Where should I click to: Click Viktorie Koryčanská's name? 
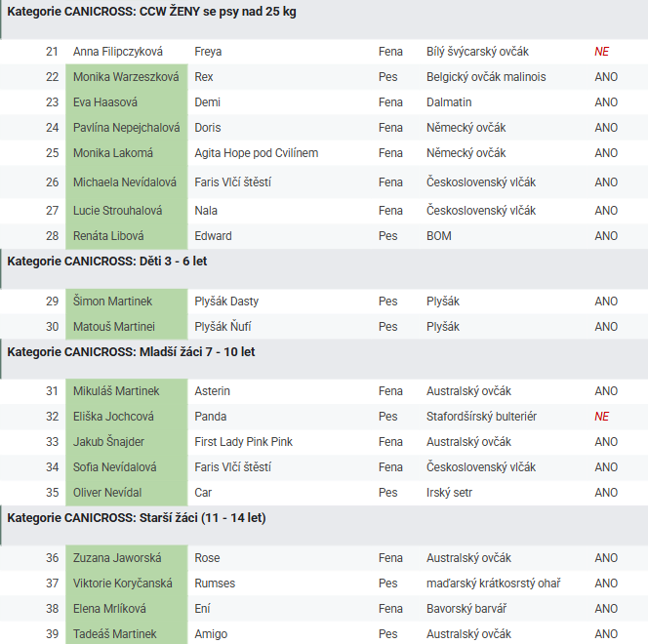[123, 584]
